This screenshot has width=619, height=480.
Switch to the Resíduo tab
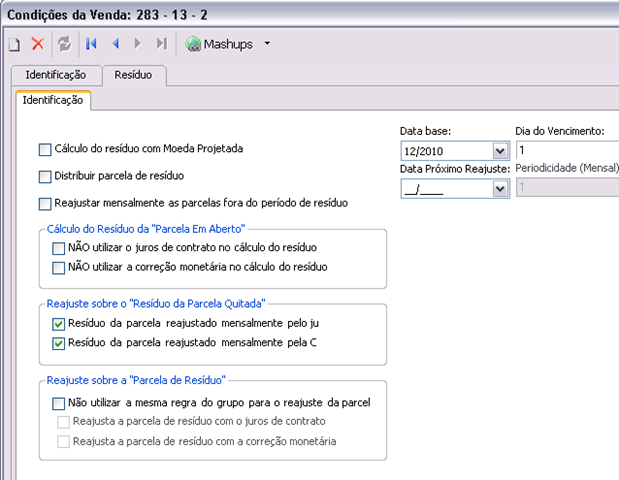133,75
